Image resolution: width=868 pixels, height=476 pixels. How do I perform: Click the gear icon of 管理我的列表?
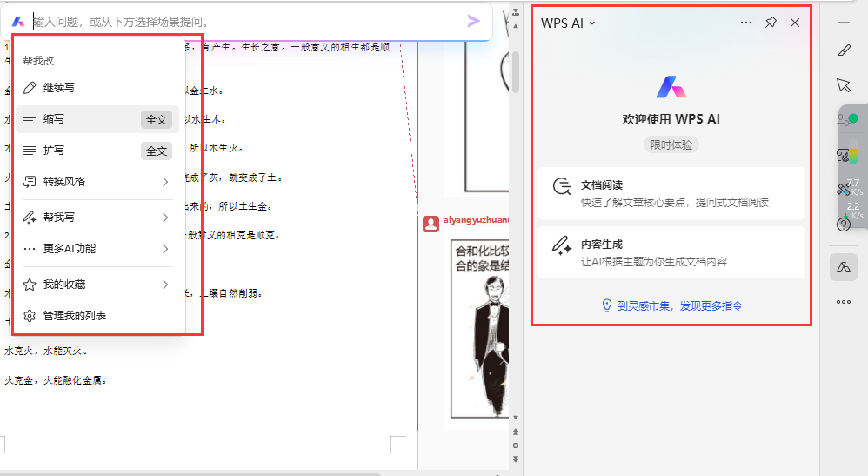coord(30,316)
